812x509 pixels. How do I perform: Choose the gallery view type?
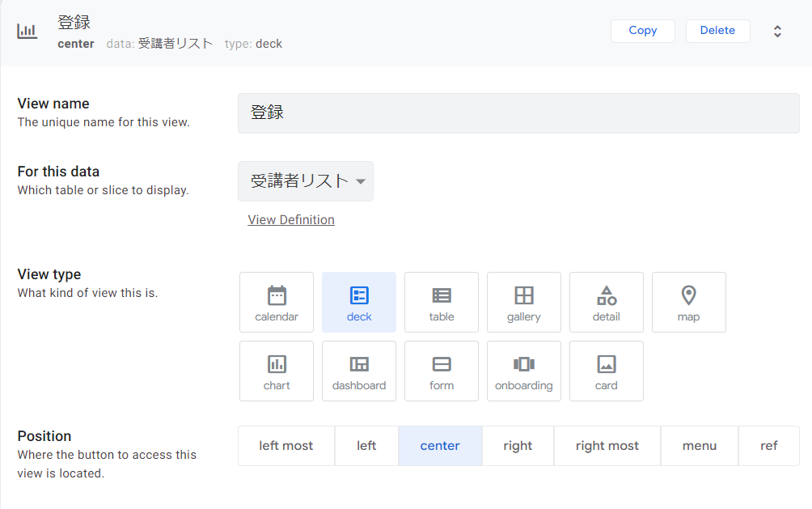pos(523,302)
